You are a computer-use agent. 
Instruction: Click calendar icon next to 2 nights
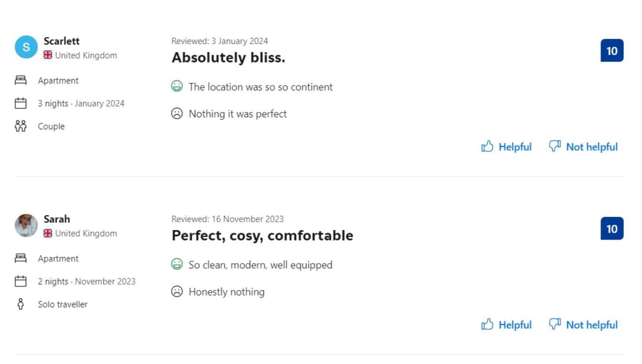20,281
